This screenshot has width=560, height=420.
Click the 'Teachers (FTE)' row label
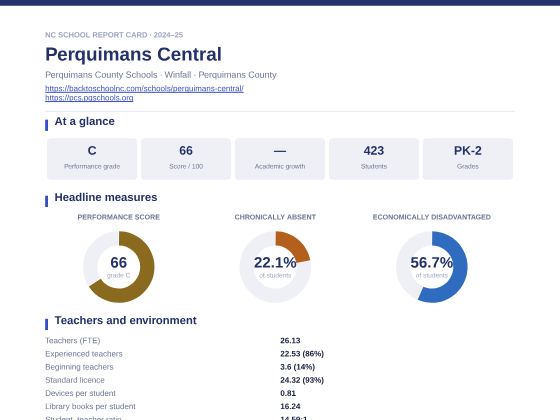pos(73,341)
